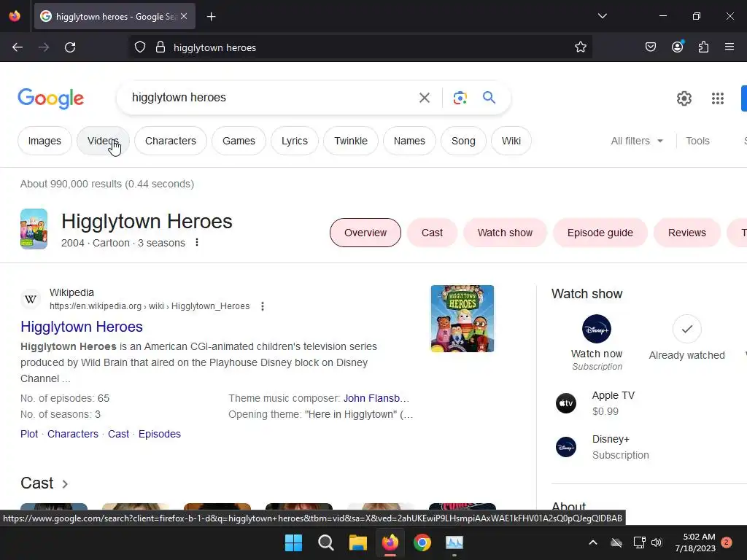
Task: Filter results by Images
Action: tap(44, 141)
